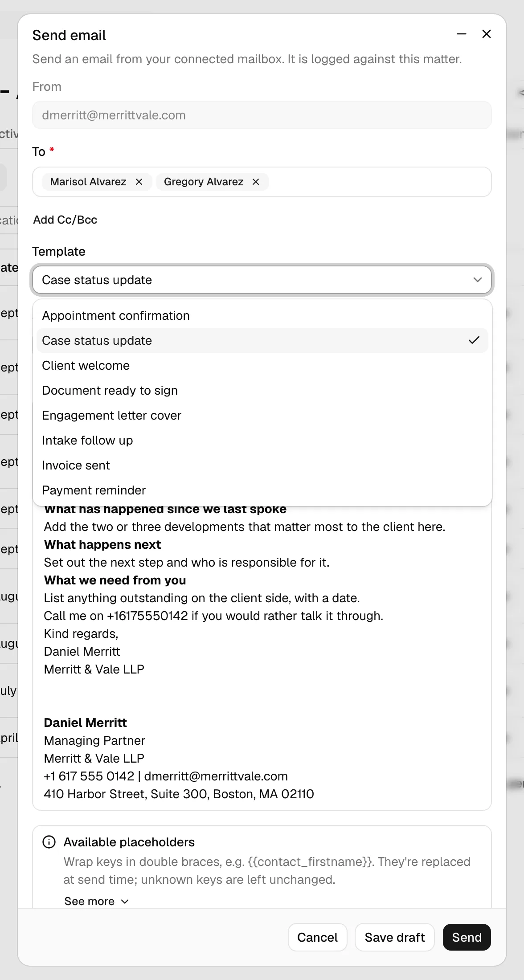Click the Gregory Alvarez recipient chip
524x980 pixels.
point(212,182)
